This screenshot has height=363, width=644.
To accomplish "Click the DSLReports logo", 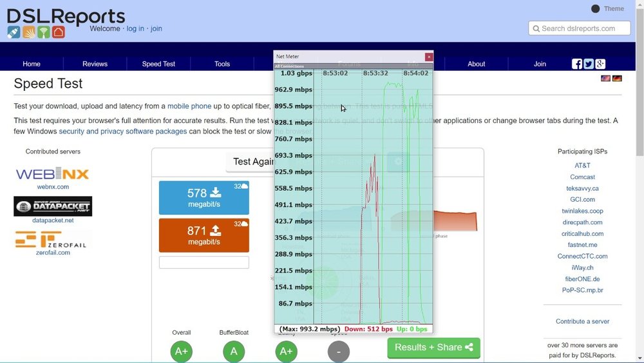I will tap(66, 17).
